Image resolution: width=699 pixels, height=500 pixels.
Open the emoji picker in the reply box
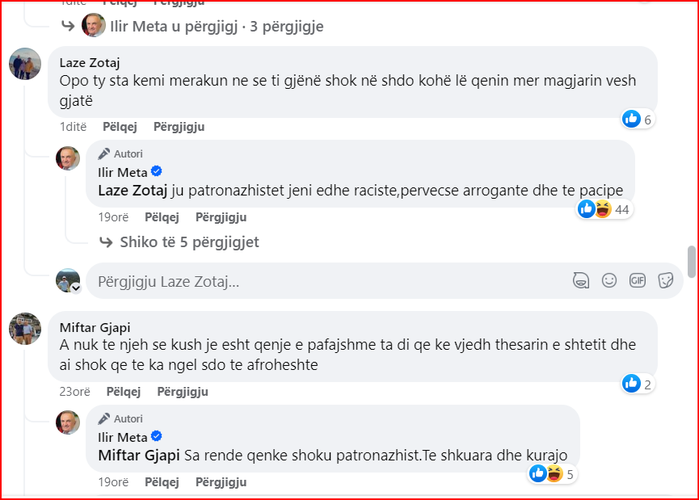(x=609, y=281)
